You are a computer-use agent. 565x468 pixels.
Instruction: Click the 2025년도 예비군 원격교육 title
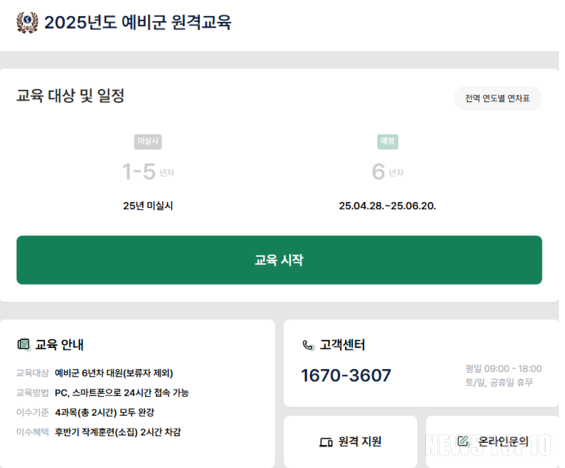[138, 22]
